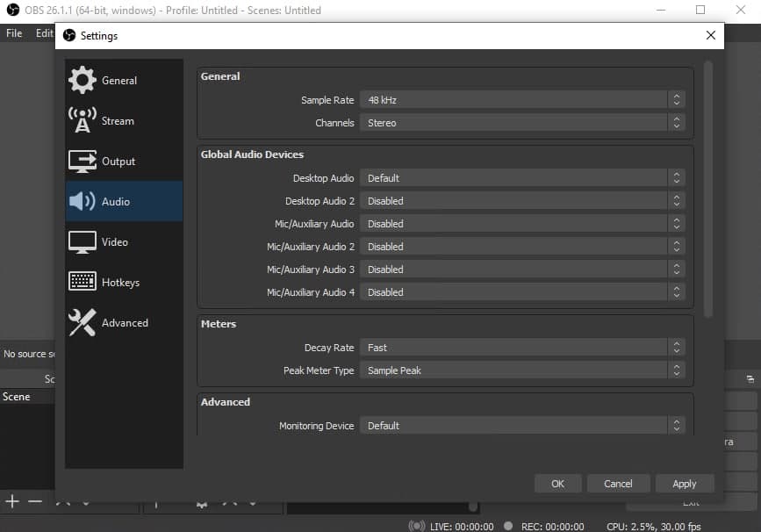Image resolution: width=761 pixels, height=532 pixels.
Task: Switch to the Stream settings tab label
Action: click(118, 121)
